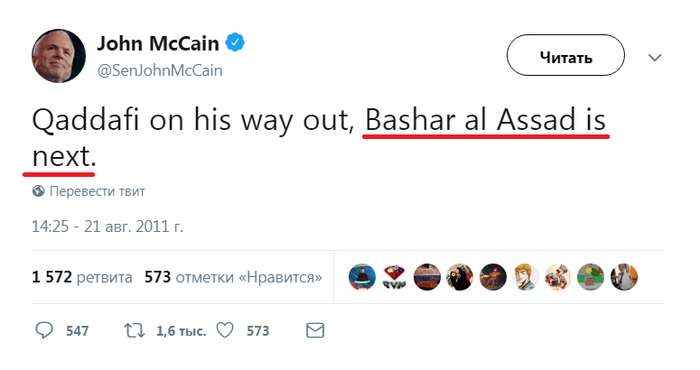Click the 547 replies count
Viewport: 700px width, 370px height.
[77, 331]
